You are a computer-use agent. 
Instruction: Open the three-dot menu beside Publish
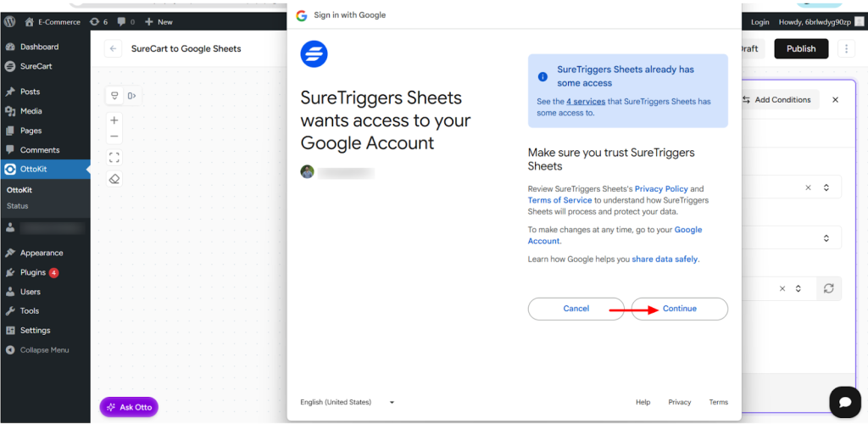(846, 48)
